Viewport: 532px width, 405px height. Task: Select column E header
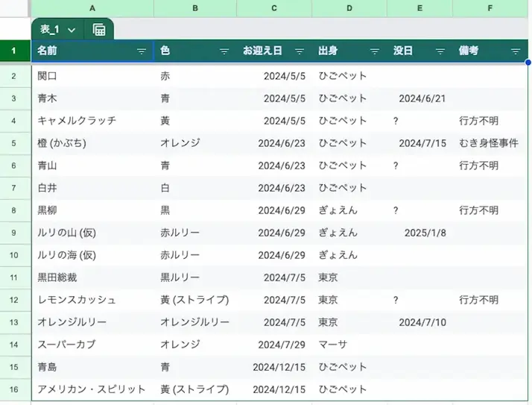tap(419, 8)
